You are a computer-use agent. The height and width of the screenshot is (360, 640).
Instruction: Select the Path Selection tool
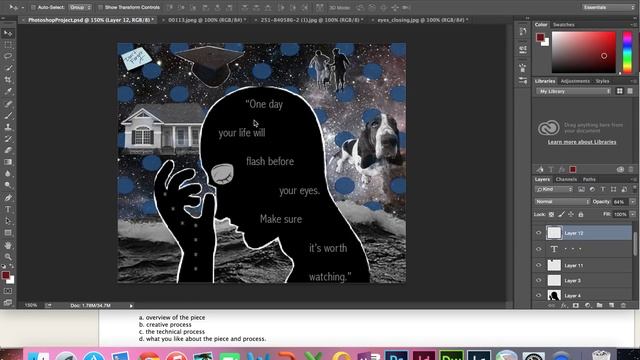(x=8, y=221)
